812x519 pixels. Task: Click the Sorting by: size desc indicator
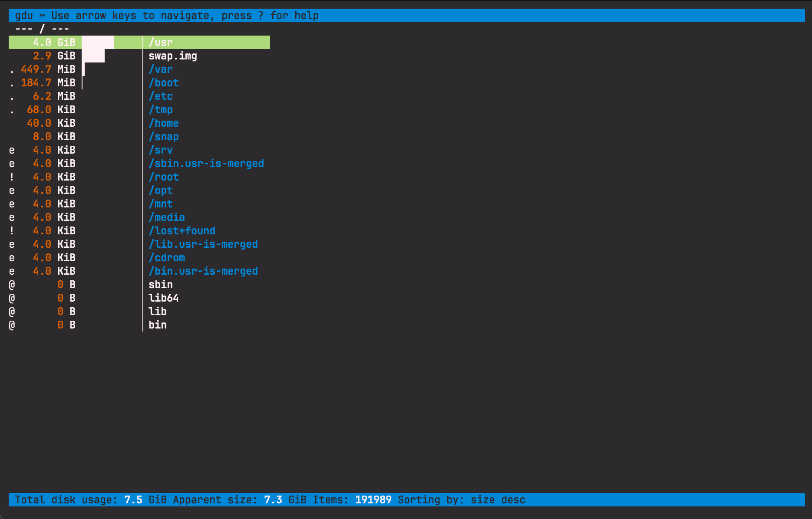pos(461,499)
